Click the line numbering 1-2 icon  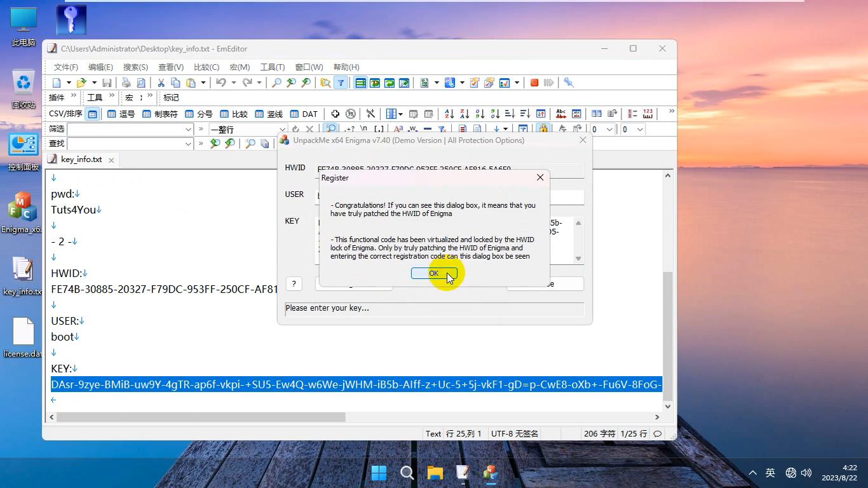[632, 114]
